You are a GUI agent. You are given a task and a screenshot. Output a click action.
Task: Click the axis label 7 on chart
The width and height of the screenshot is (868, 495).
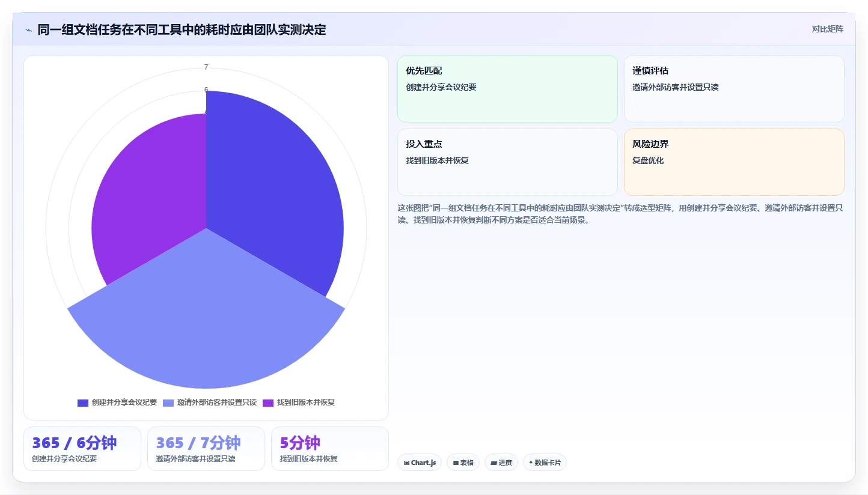click(206, 67)
